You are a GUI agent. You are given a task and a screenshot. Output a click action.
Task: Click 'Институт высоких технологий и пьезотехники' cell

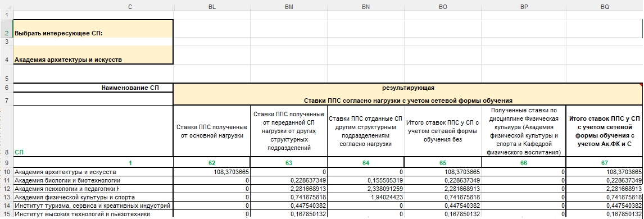[x=93, y=215]
